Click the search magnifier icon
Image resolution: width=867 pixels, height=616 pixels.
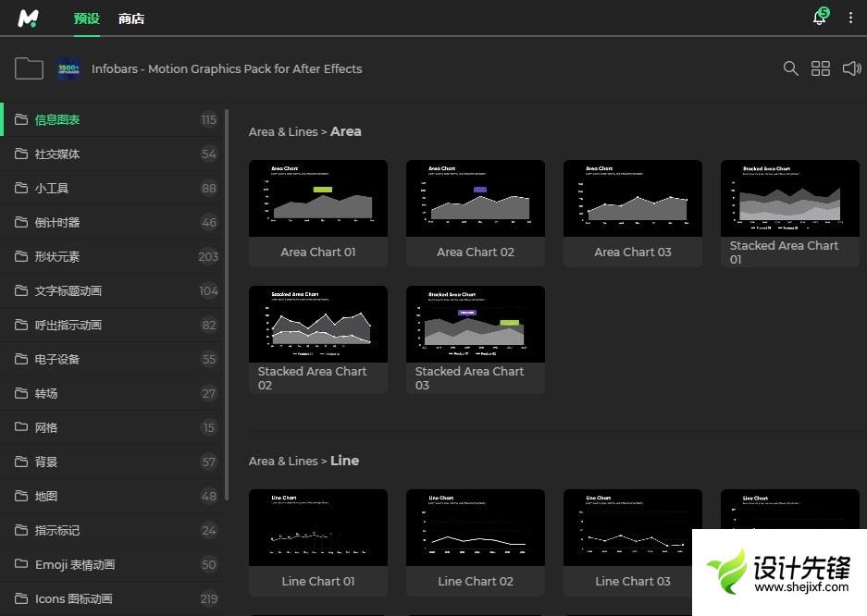point(790,68)
